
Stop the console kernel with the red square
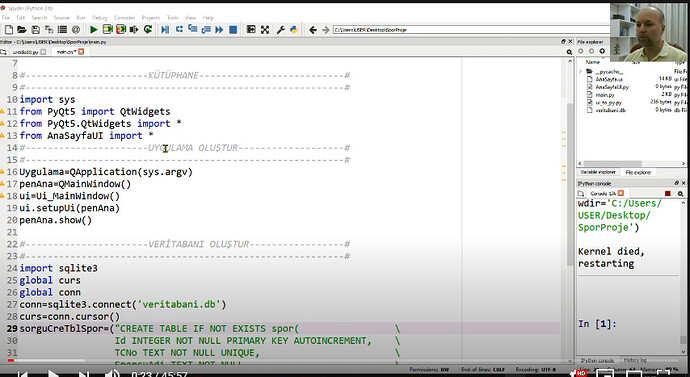[668, 194]
